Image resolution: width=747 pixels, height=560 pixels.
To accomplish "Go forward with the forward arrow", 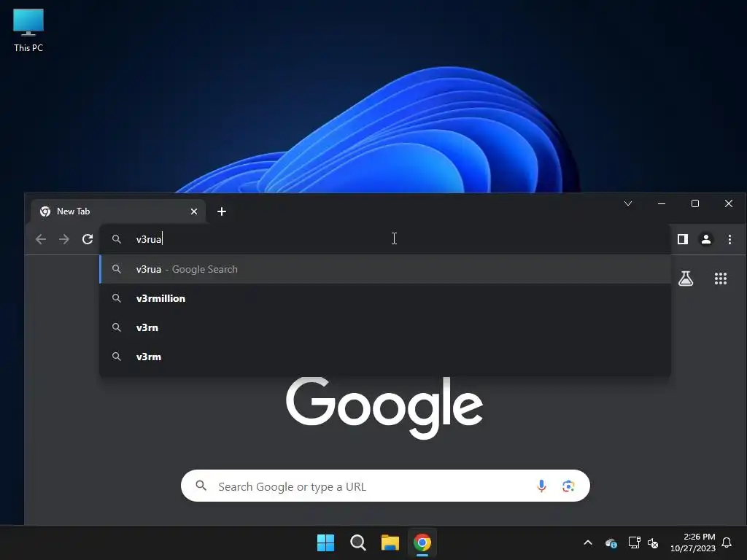I will click(x=64, y=239).
